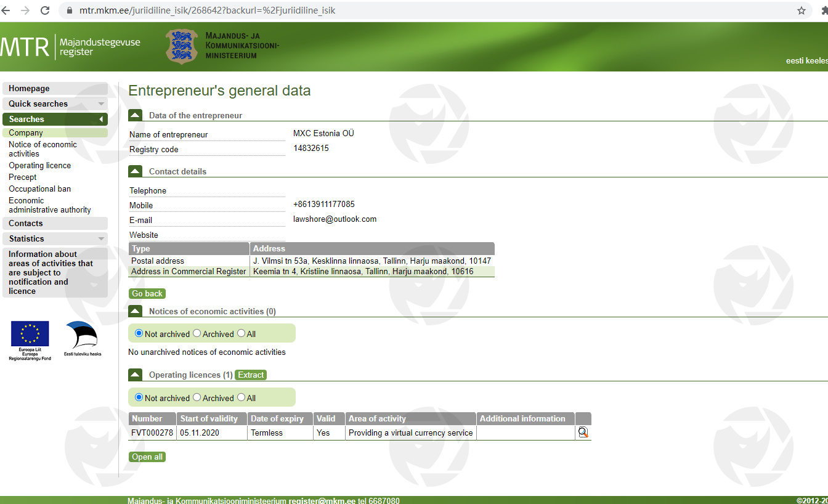The height and width of the screenshot is (504, 828).
Task: Click the browser address bar URL
Action: coord(207,10)
